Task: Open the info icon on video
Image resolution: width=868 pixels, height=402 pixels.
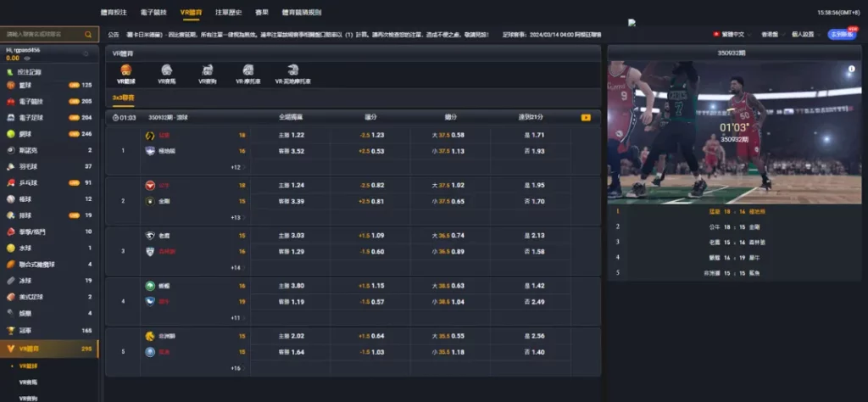Action: 851,70
